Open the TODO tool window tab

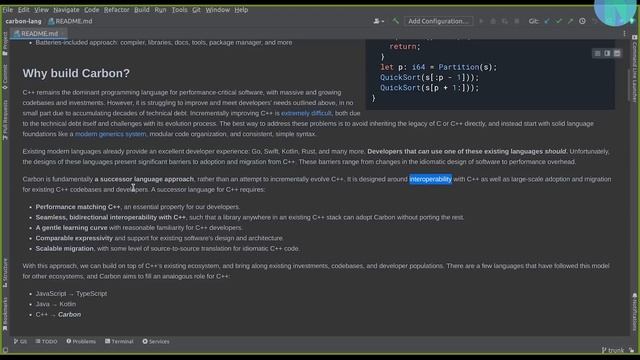tap(46, 341)
